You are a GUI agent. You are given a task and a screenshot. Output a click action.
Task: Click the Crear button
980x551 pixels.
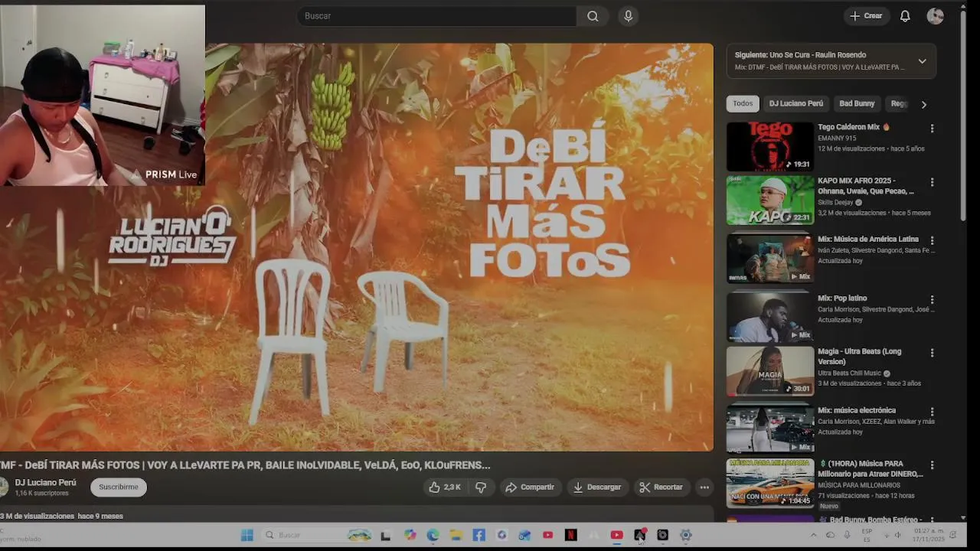pos(866,16)
